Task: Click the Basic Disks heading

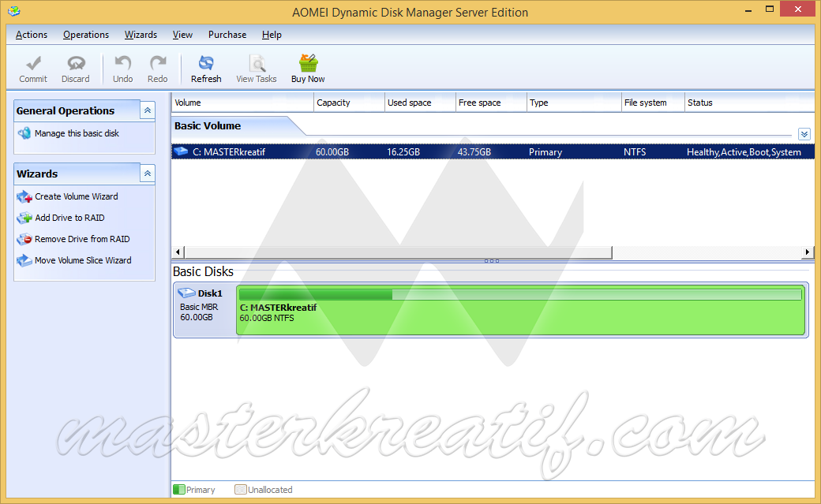Action: 203,271
